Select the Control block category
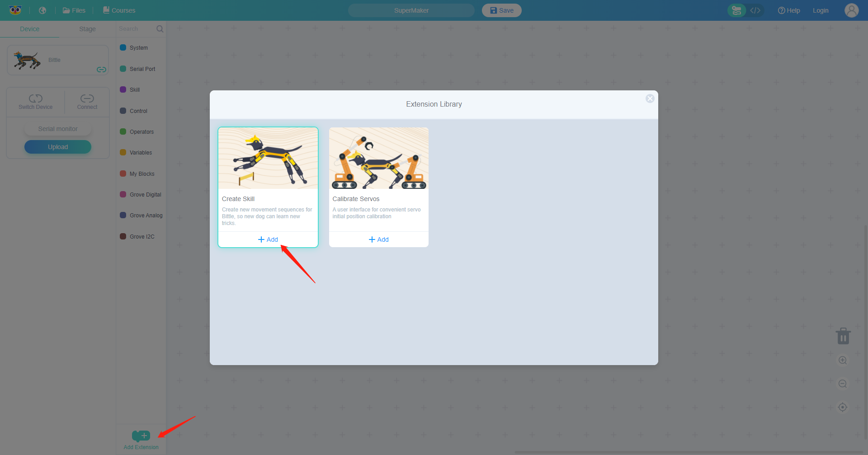 (x=134, y=111)
